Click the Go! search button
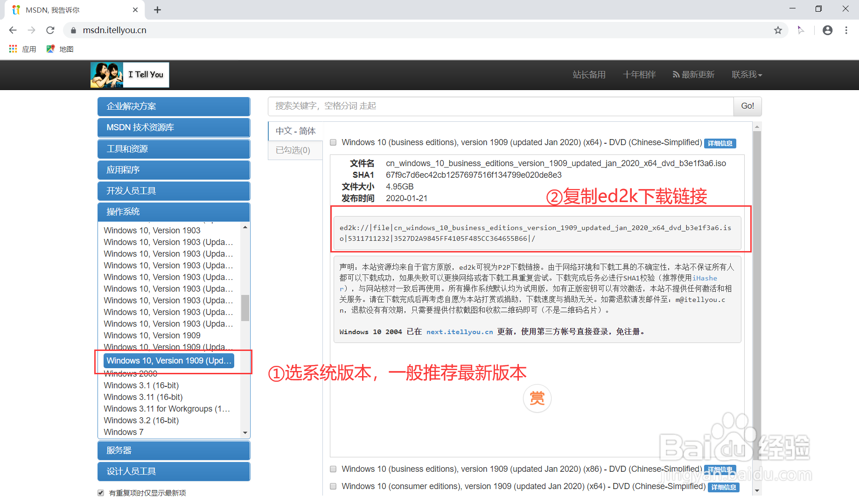Image resolution: width=859 pixels, height=504 pixels. coord(747,106)
